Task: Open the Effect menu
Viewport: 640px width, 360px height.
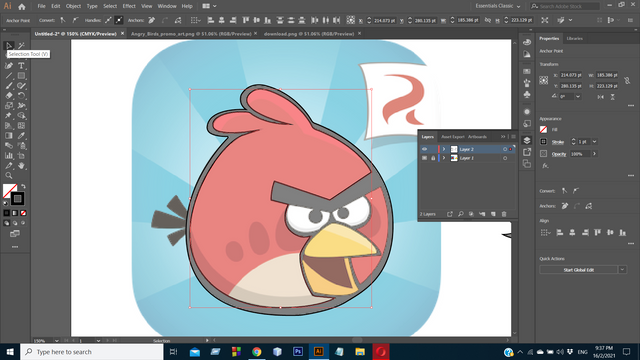Action: coord(129,6)
